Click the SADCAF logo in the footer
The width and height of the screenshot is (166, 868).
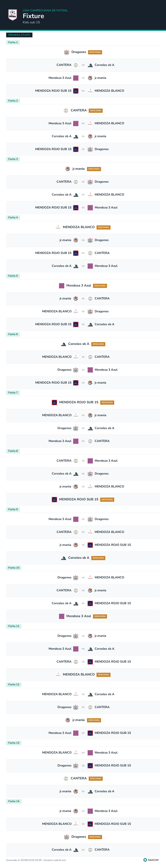click(x=151, y=860)
